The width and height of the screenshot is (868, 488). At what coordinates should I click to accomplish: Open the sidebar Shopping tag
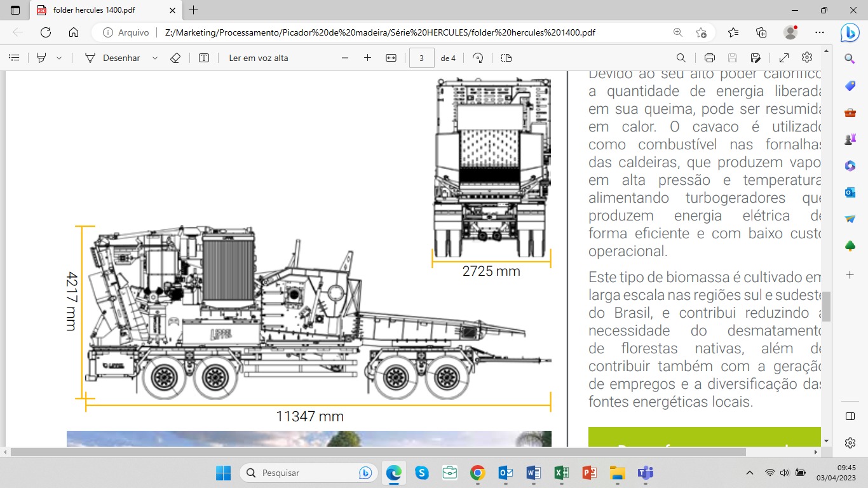[850, 86]
